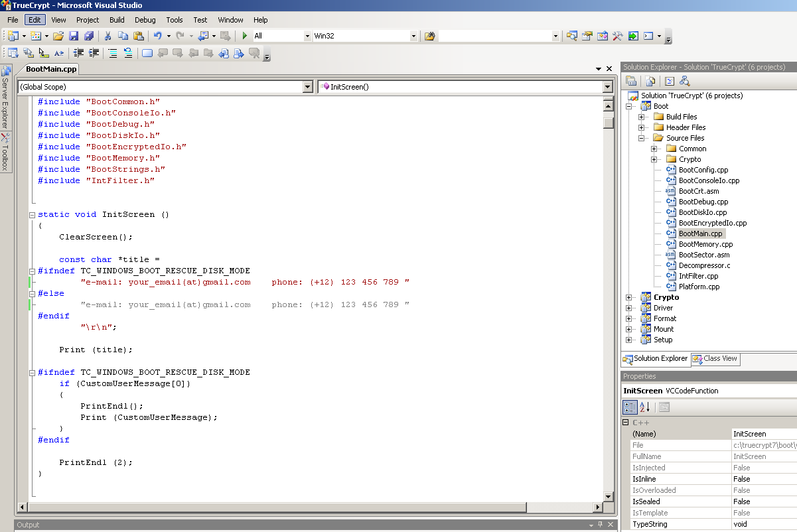Open the Win32 platform dropdown
The width and height of the screenshot is (797, 532).
[x=413, y=36]
